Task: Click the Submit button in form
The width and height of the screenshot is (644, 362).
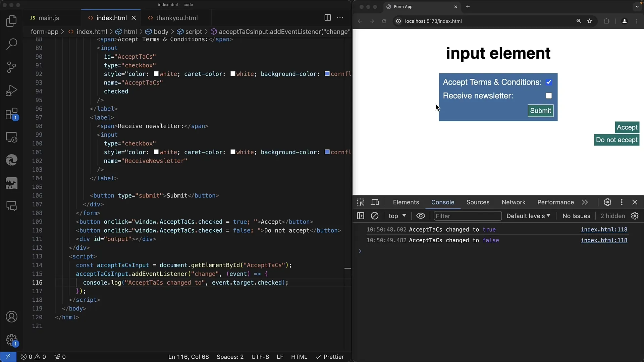Action: pos(540,110)
